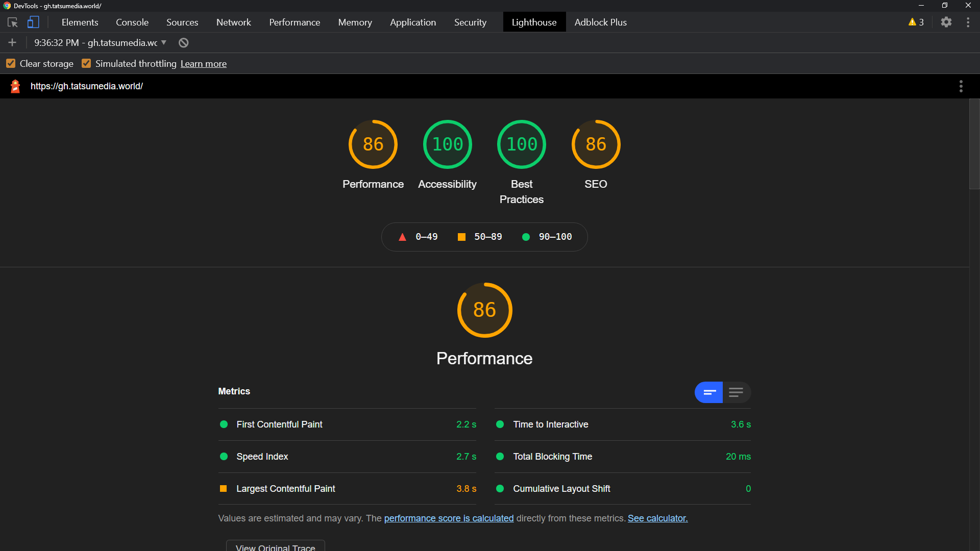
Task: Open the report selector dropdown
Action: (x=100, y=43)
